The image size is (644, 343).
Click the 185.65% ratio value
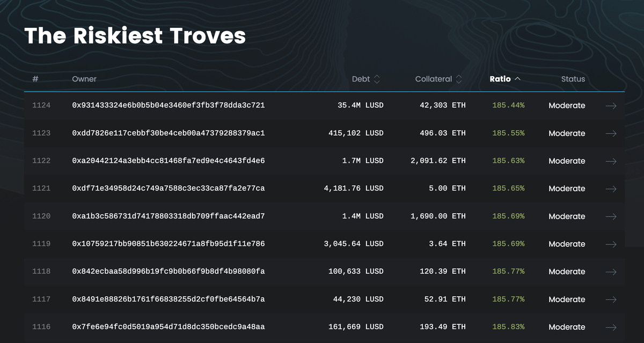508,189
